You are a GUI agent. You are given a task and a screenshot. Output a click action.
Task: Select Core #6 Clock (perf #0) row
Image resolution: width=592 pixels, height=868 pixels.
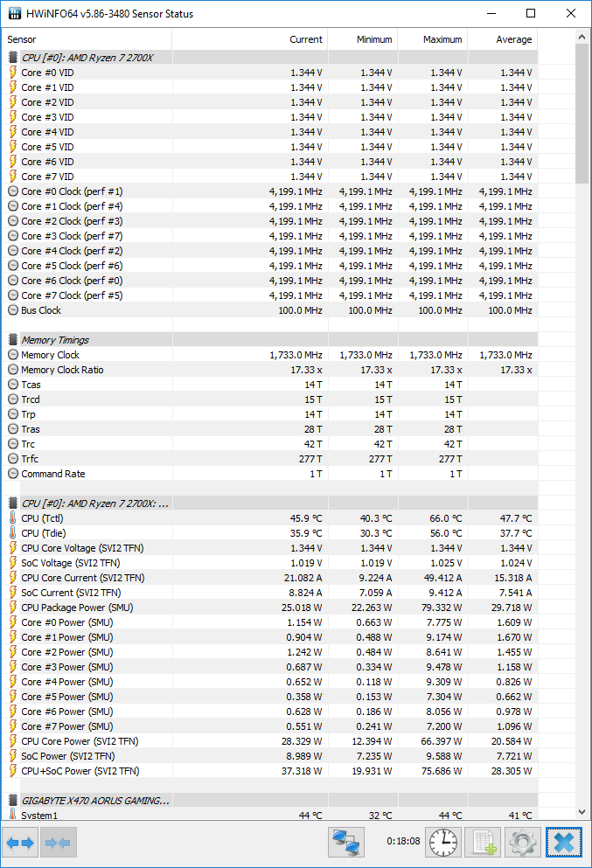pos(269,281)
